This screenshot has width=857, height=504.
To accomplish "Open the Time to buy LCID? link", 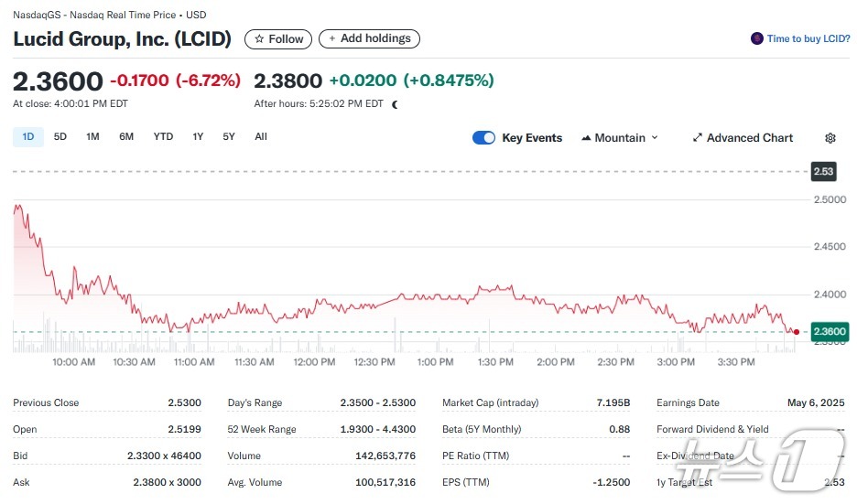I will click(x=808, y=38).
